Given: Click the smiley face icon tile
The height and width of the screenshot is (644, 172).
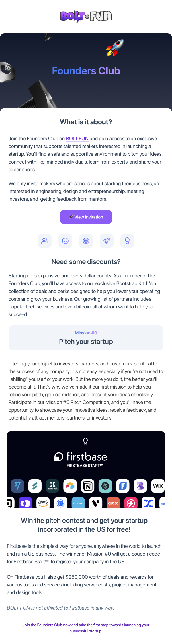Looking at the screenshot, I should coord(65,241).
